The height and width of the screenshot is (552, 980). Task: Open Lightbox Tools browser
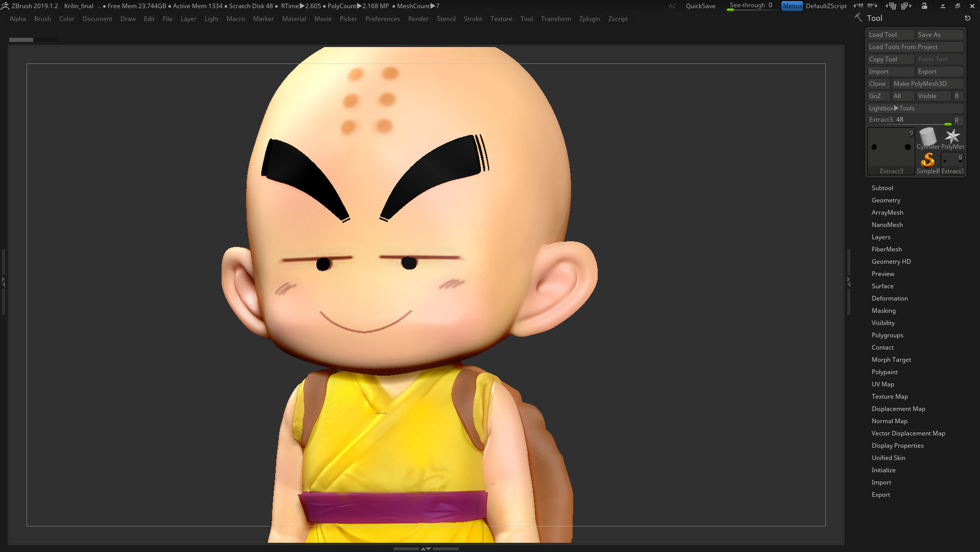(x=915, y=108)
